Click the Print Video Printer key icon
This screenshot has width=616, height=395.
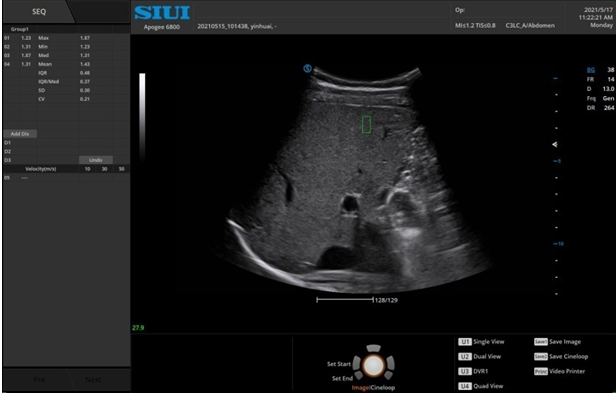(x=541, y=371)
